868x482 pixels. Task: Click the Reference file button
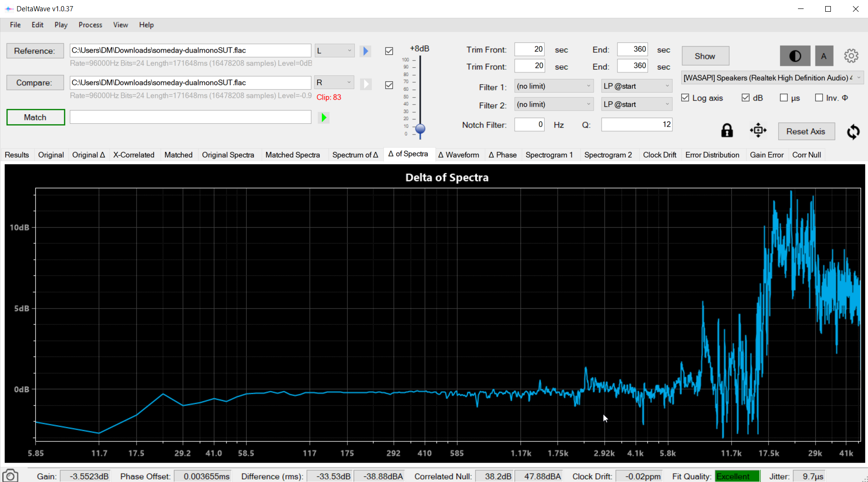coord(35,51)
